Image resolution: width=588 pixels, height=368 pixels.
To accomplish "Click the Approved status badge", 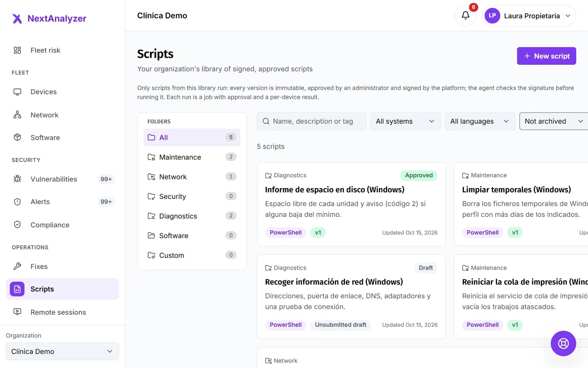I will pos(419,175).
